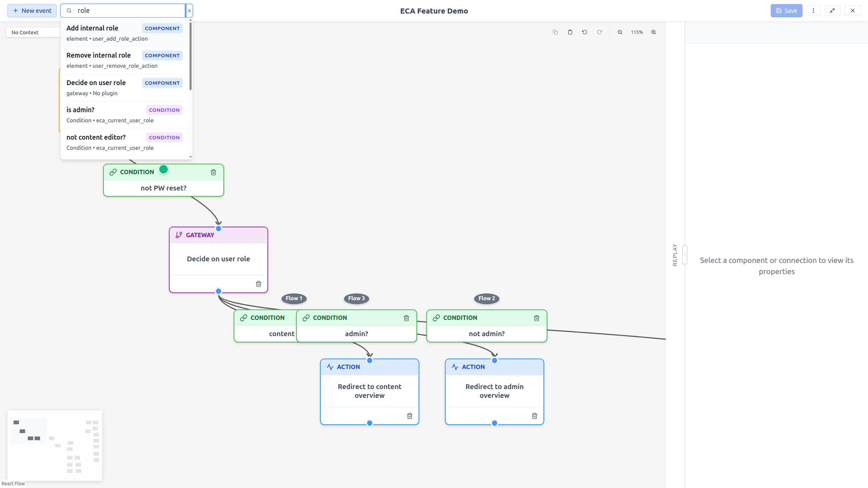The width and height of the screenshot is (868, 488).
Task: Click the redo arrow icon
Action: point(599,32)
